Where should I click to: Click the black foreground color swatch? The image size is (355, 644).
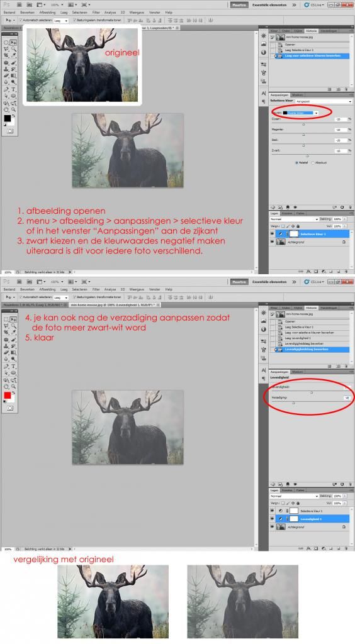coord(8,118)
